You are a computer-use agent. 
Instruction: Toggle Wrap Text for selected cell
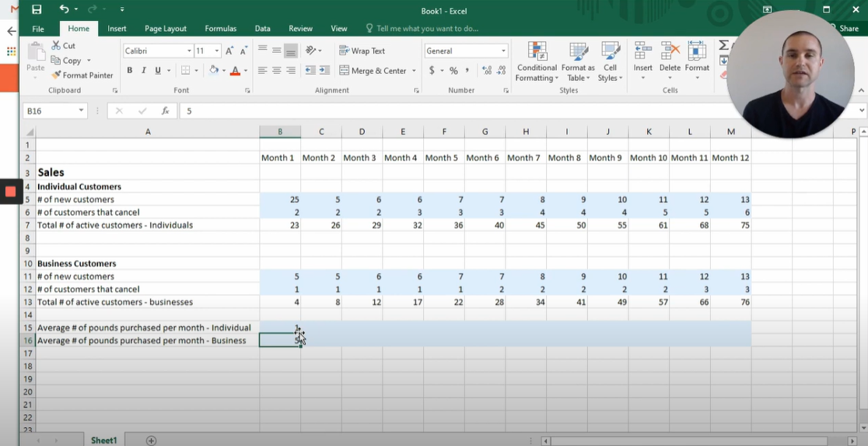pos(362,51)
